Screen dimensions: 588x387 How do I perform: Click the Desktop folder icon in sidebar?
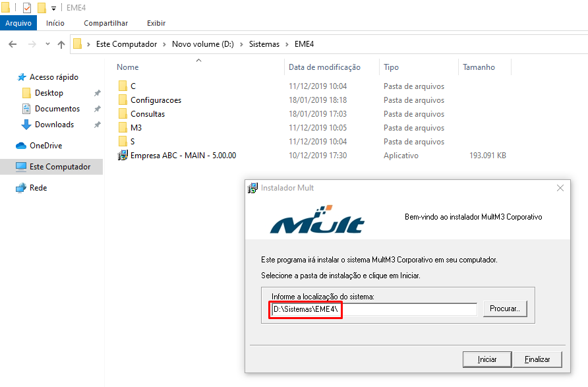[26, 93]
